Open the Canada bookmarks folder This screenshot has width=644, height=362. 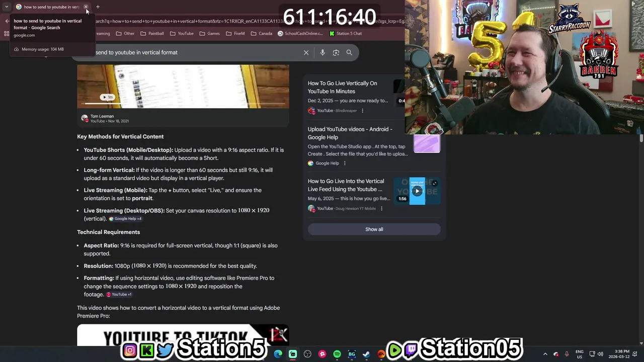click(x=262, y=34)
